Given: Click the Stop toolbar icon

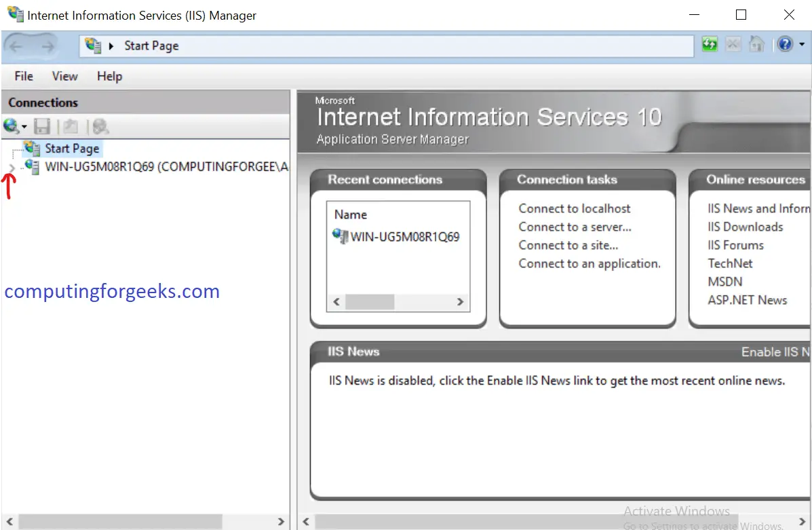Looking at the screenshot, I should 733,45.
